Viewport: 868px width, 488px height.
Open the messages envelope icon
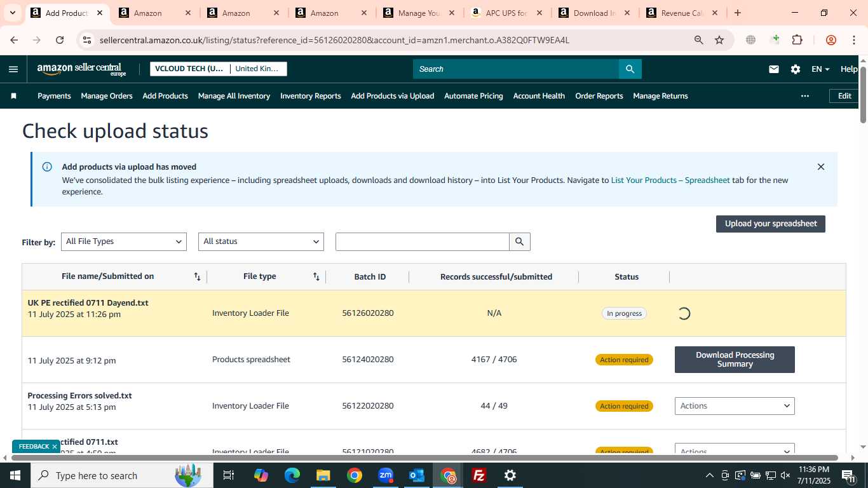(774, 69)
